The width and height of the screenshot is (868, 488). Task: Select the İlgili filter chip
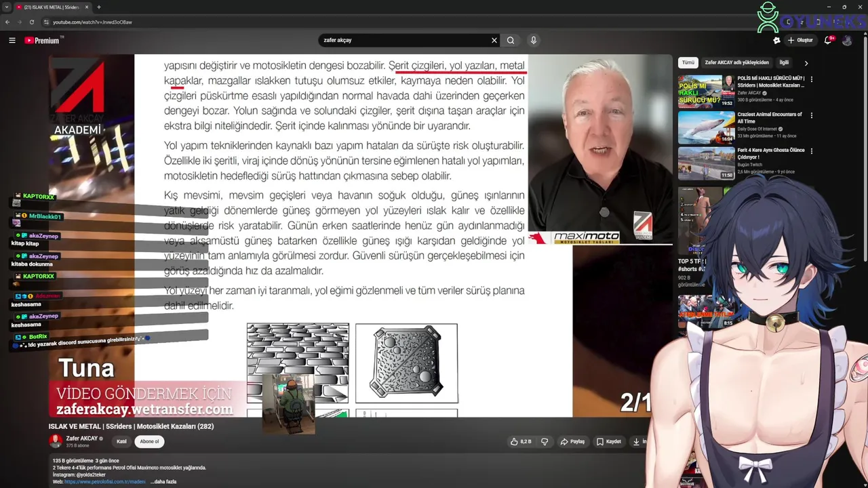tap(784, 62)
